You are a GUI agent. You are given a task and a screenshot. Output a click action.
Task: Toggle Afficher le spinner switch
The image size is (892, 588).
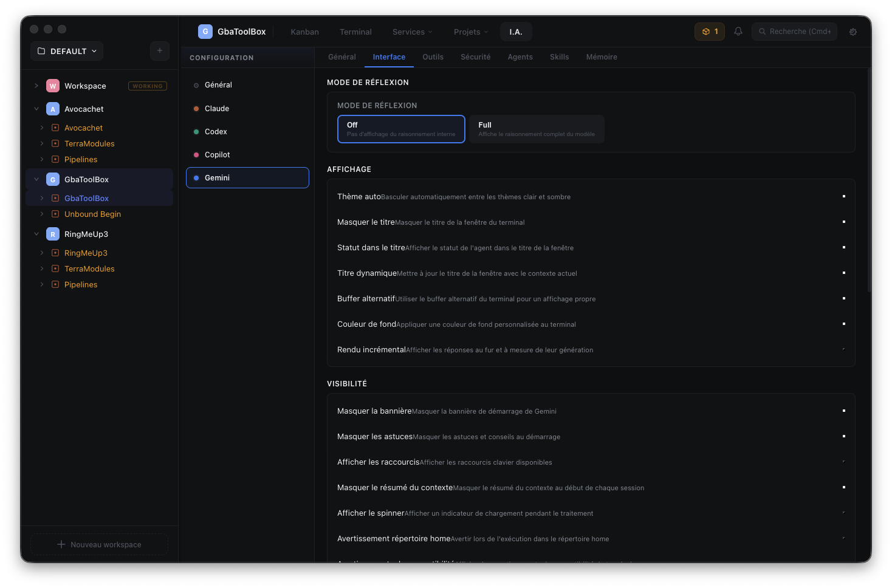tap(844, 513)
